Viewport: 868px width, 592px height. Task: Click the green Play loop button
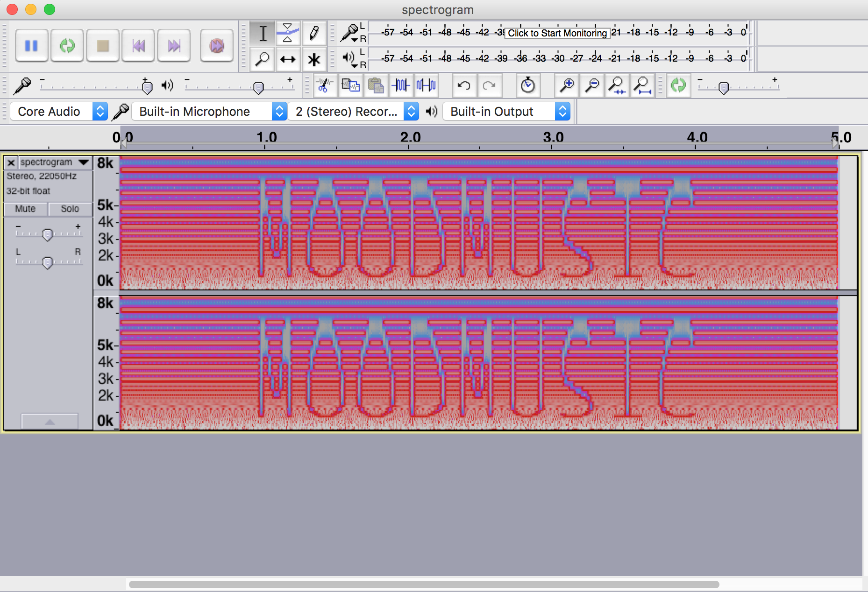67,46
